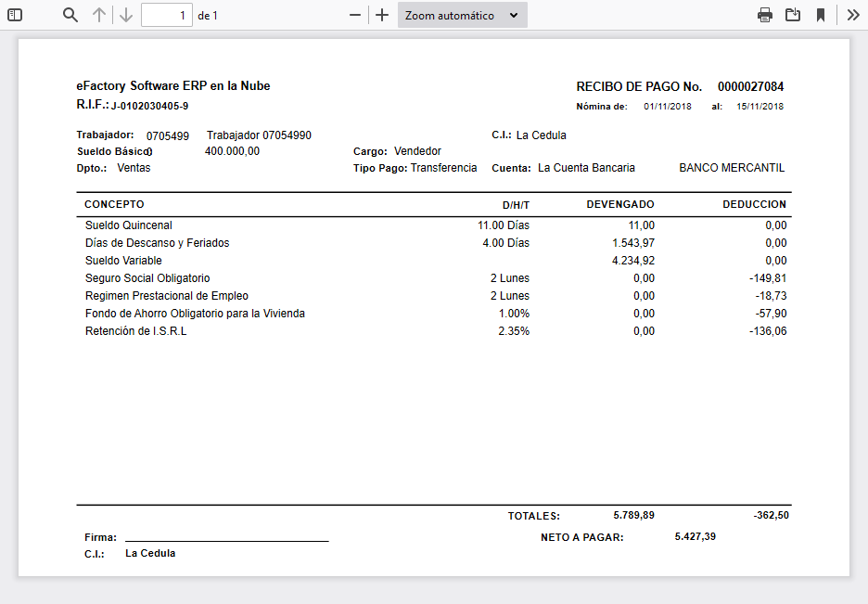The height and width of the screenshot is (604, 868).
Task: Go to the next page with the down arrow
Action: point(126,14)
